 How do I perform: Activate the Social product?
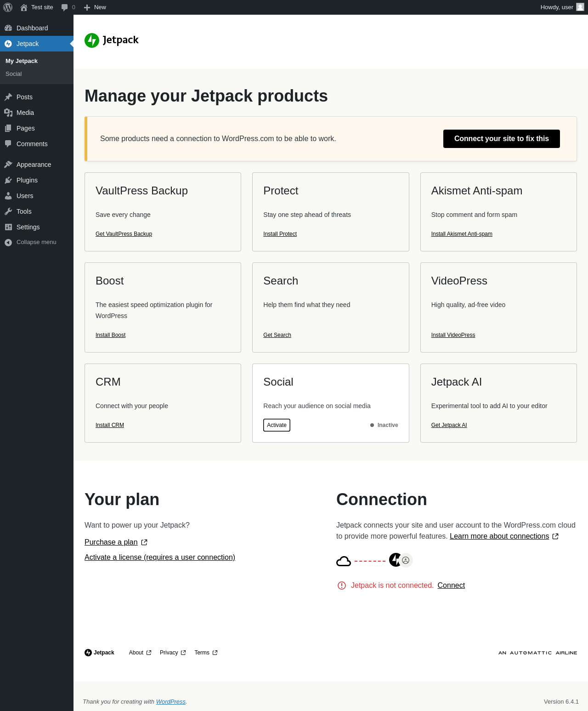tap(277, 425)
